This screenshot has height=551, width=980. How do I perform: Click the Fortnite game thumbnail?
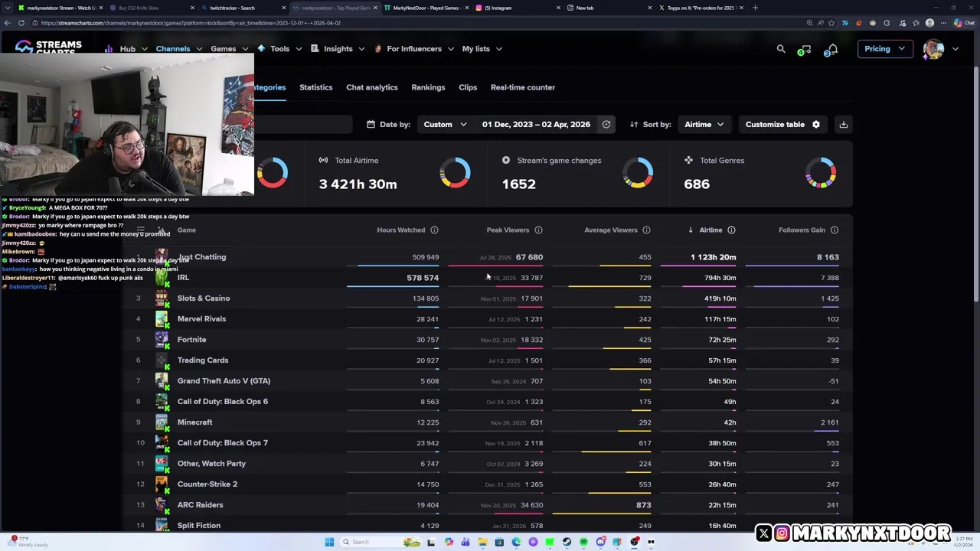coord(162,340)
